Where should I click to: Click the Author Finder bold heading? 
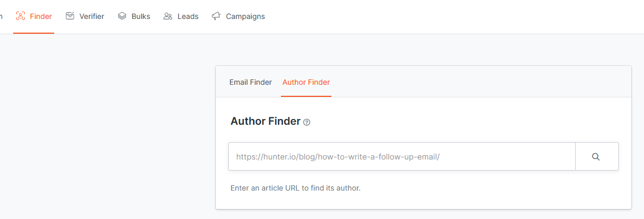coord(265,122)
